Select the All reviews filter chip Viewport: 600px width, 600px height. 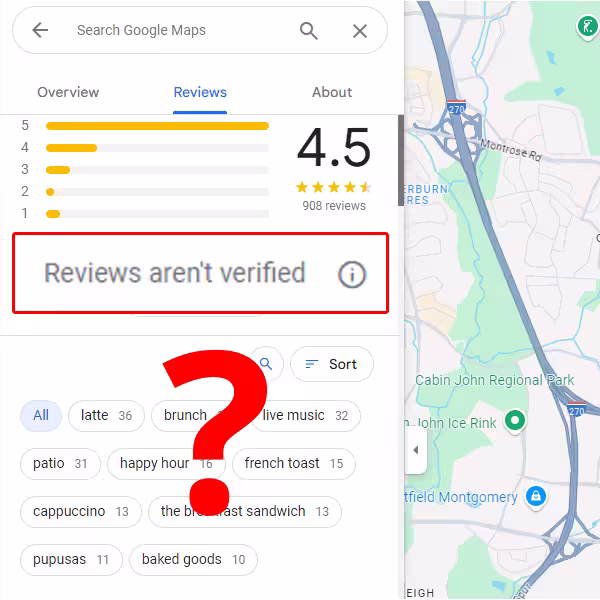(41, 416)
